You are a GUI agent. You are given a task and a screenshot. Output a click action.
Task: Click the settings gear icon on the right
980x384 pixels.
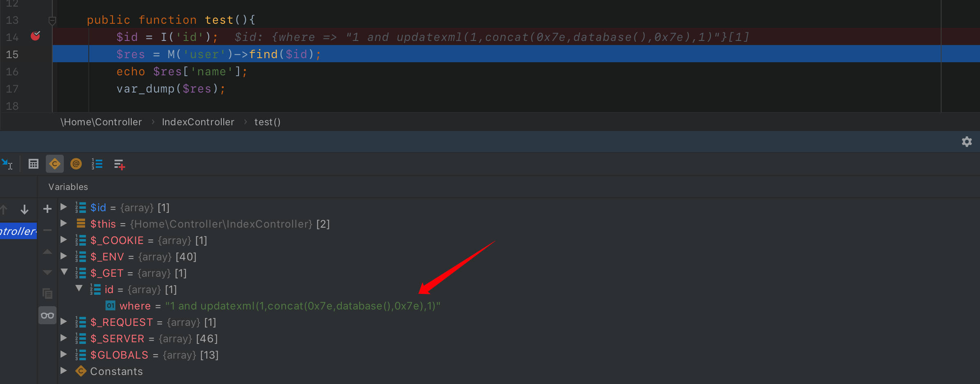tap(967, 142)
